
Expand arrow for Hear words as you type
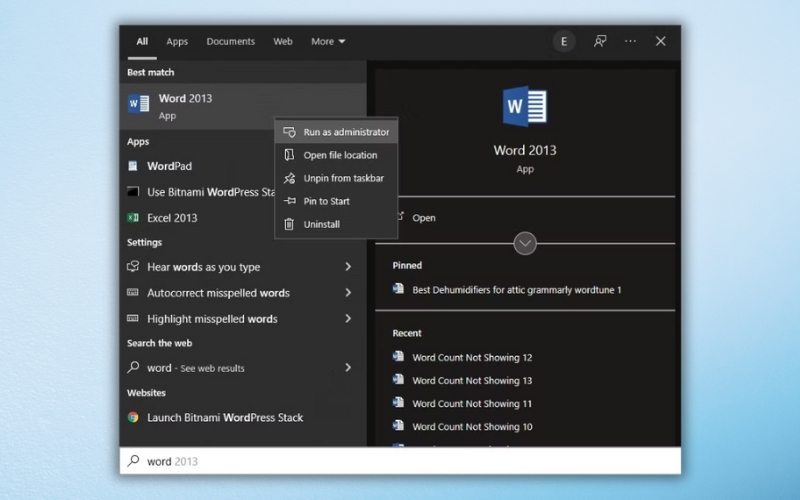pyautogui.click(x=348, y=266)
